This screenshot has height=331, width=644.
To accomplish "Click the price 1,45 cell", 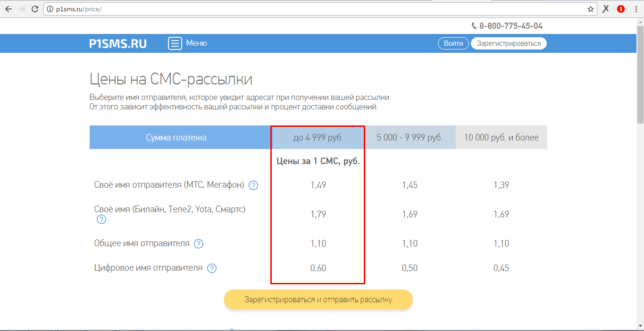I will tap(410, 185).
